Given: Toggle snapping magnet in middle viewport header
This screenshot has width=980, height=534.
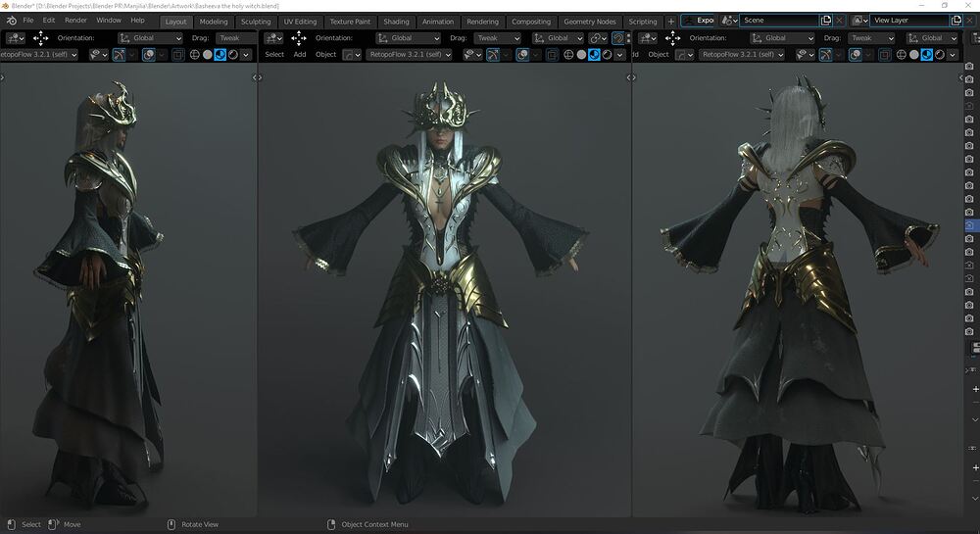Looking at the screenshot, I should [x=618, y=38].
